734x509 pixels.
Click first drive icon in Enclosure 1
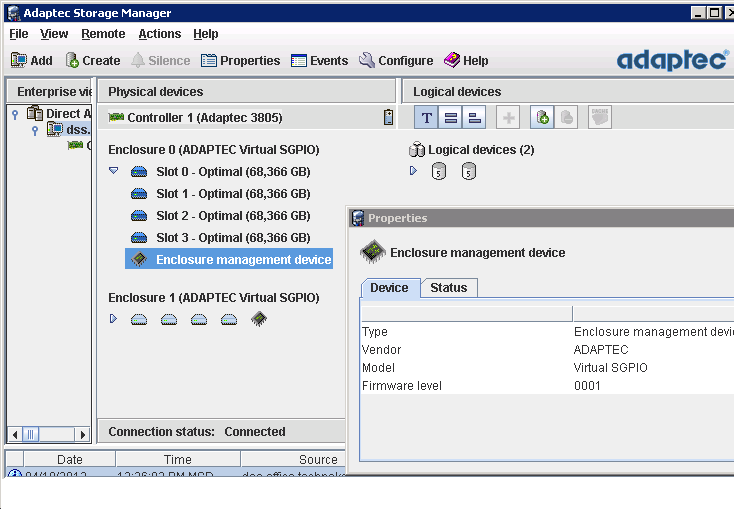(x=139, y=320)
